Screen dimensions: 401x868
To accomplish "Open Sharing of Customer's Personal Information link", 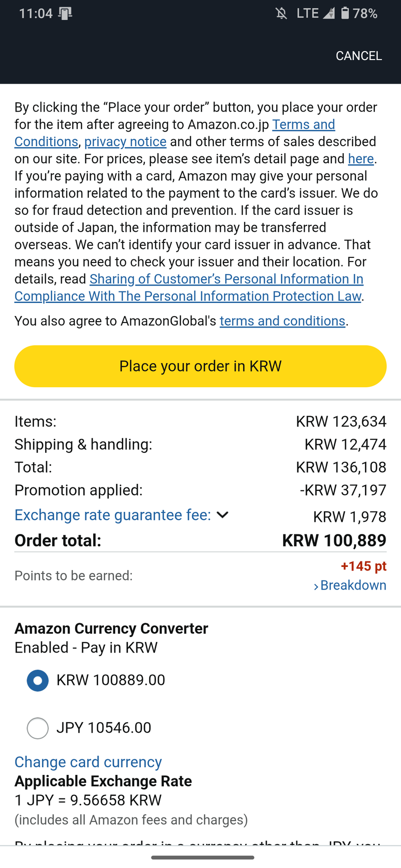I will click(x=189, y=287).
